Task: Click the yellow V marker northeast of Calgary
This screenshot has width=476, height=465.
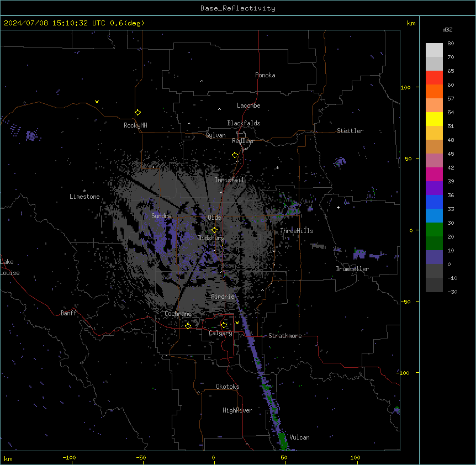Action: [x=237, y=323]
